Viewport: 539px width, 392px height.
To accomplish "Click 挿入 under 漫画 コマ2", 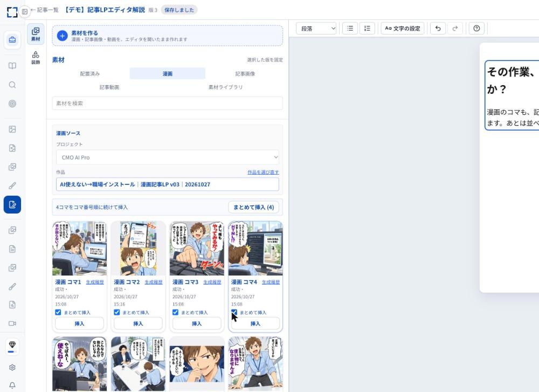I will 138,324.
